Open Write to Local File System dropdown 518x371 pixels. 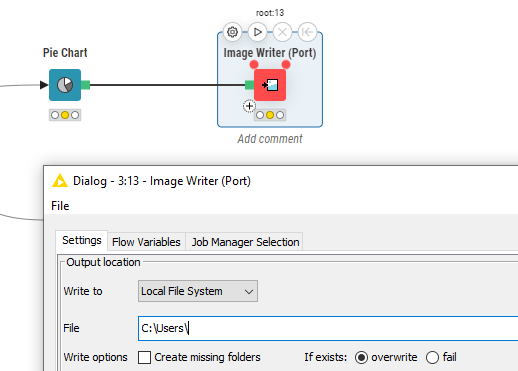pyautogui.click(x=198, y=291)
